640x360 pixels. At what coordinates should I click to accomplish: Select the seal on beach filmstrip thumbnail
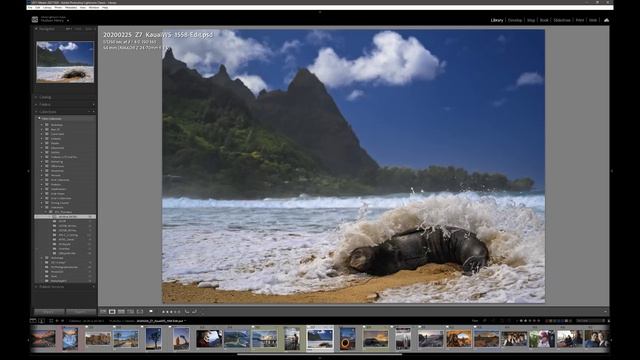click(x=320, y=338)
